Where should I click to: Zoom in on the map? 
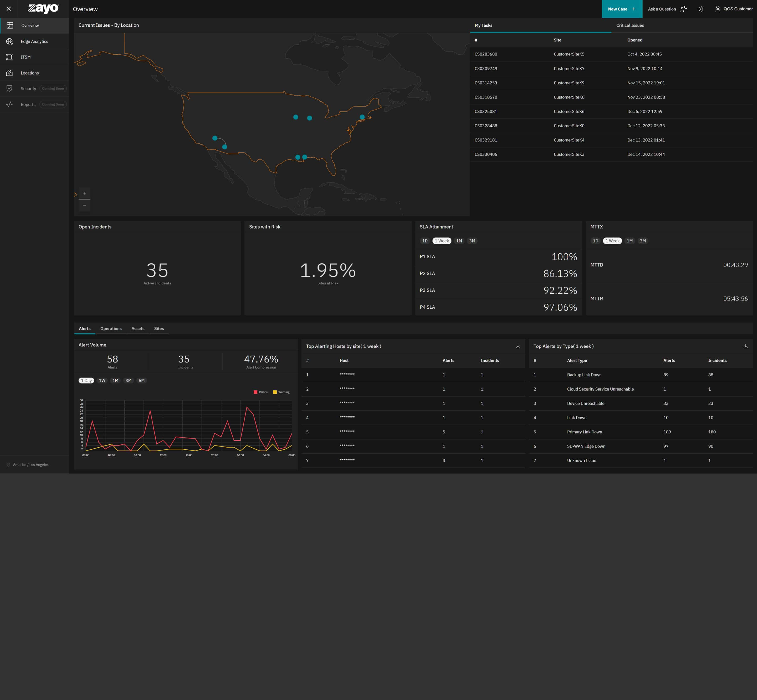coord(85,193)
